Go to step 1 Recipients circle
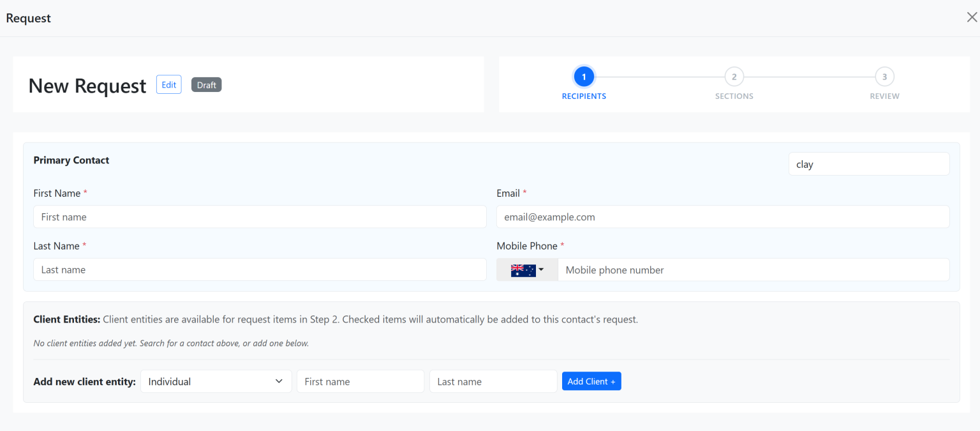Image resolution: width=980 pixels, height=431 pixels. (x=584, y=77)
